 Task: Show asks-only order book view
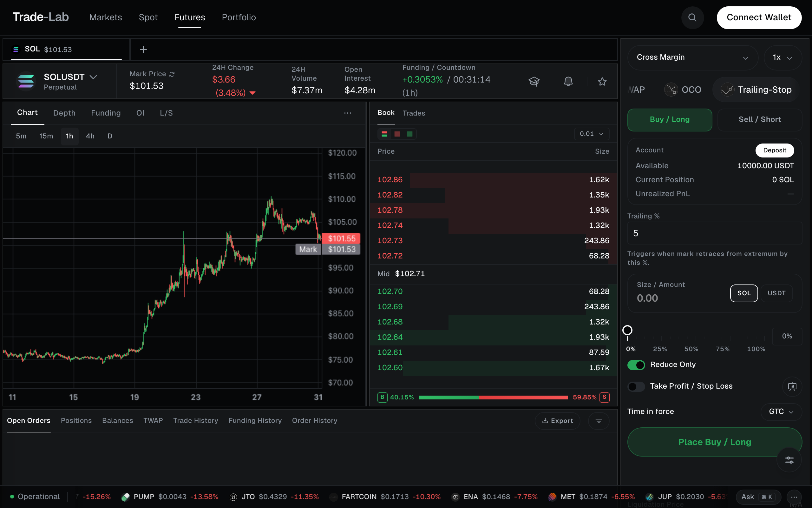[397, 134]
